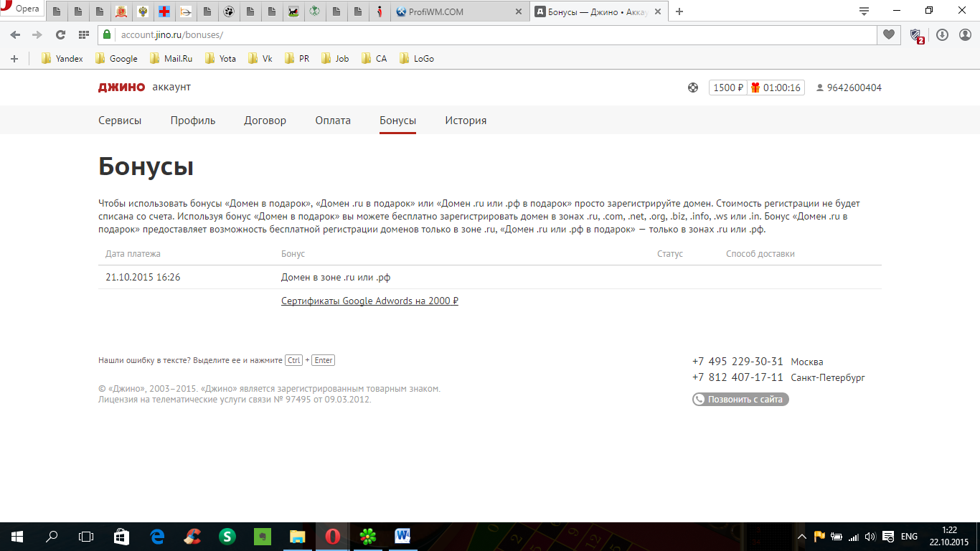The image size is (980, 551).
Task: Click the Статус column header
Action: point(670,254)
